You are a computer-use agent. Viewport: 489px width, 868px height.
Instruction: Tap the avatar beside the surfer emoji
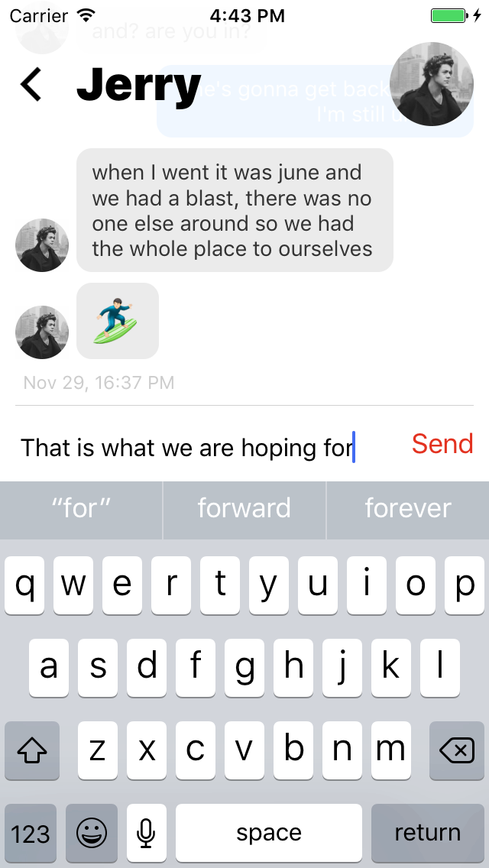coord(42,332)
